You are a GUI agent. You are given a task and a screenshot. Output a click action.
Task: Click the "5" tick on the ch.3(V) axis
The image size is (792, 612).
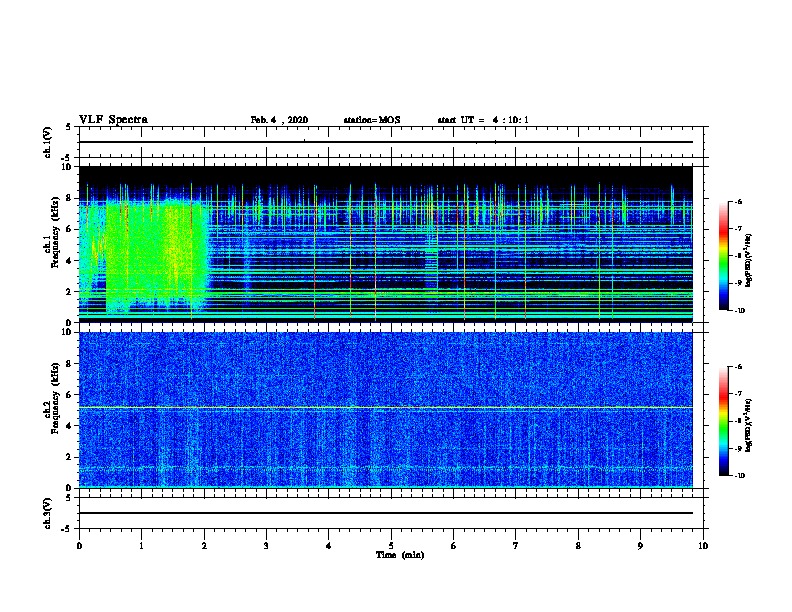69,498
